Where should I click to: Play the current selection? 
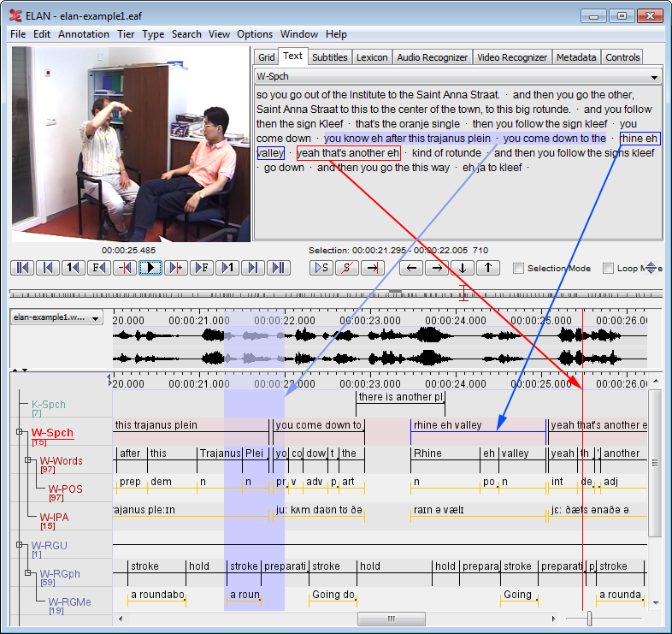322,268
